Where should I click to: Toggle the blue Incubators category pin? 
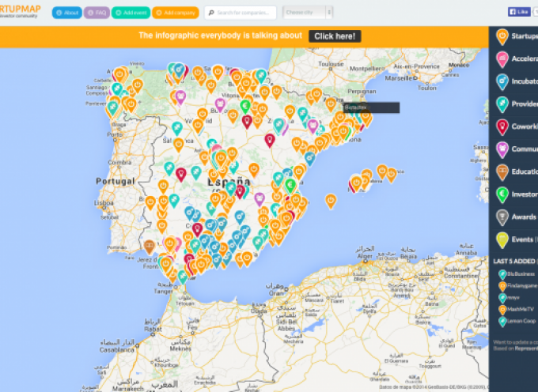click(502, 82)
